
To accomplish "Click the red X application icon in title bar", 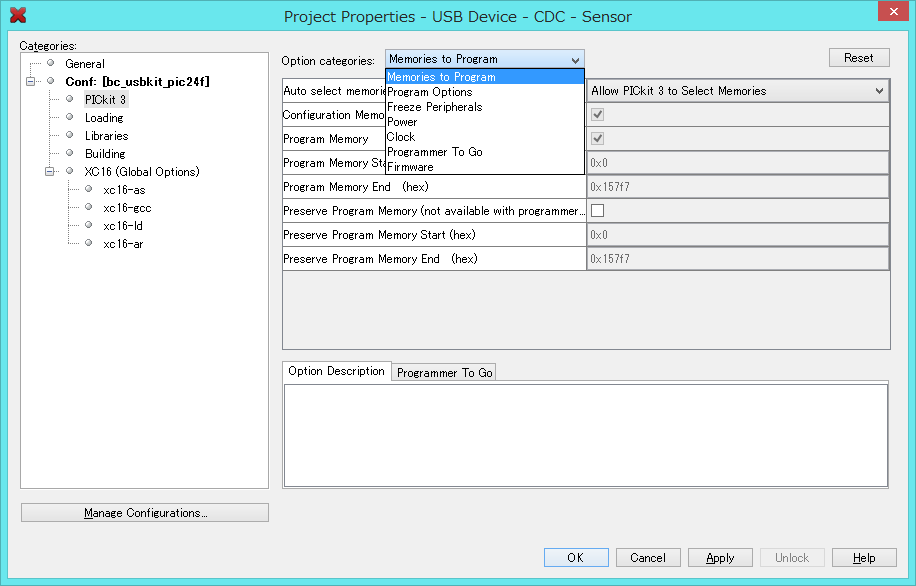I will click(17, 15).
